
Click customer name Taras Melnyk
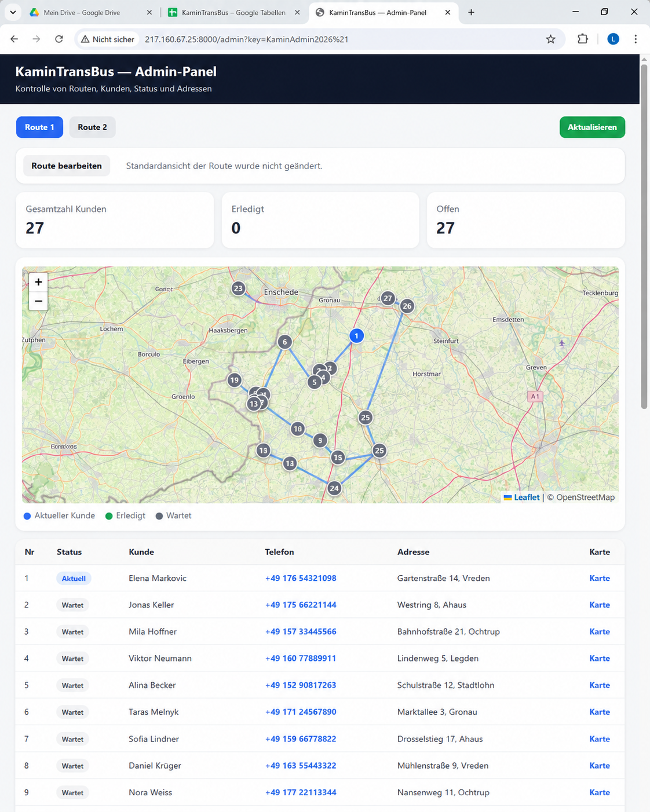coord(154,712)
